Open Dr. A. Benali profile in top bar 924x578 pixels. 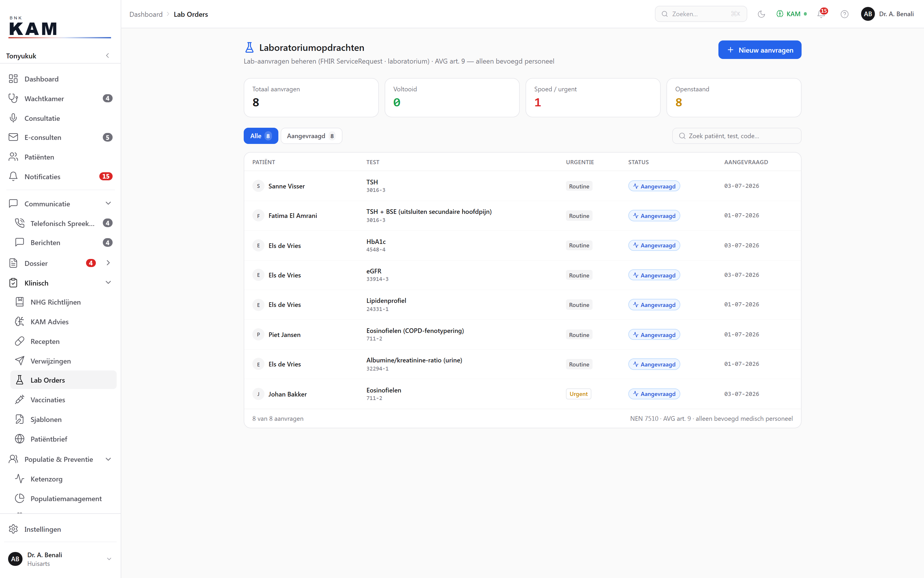[x=887, y=14]
